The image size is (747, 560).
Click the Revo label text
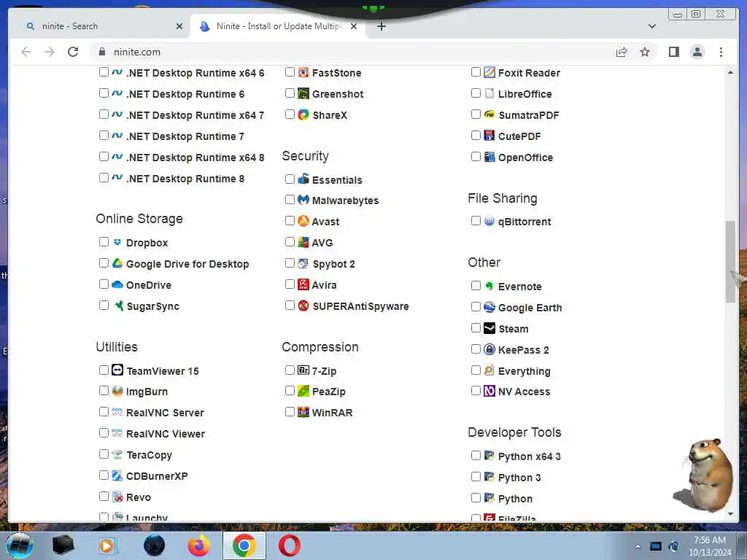138,497
